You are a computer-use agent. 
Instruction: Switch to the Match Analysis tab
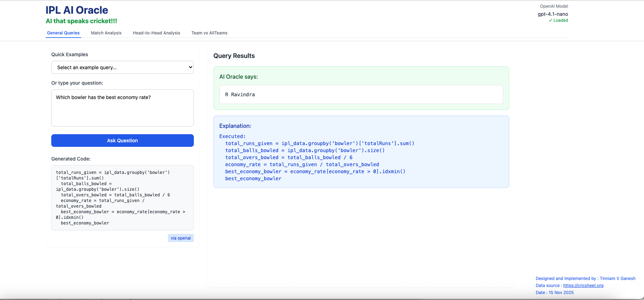(x=106, y=33)
